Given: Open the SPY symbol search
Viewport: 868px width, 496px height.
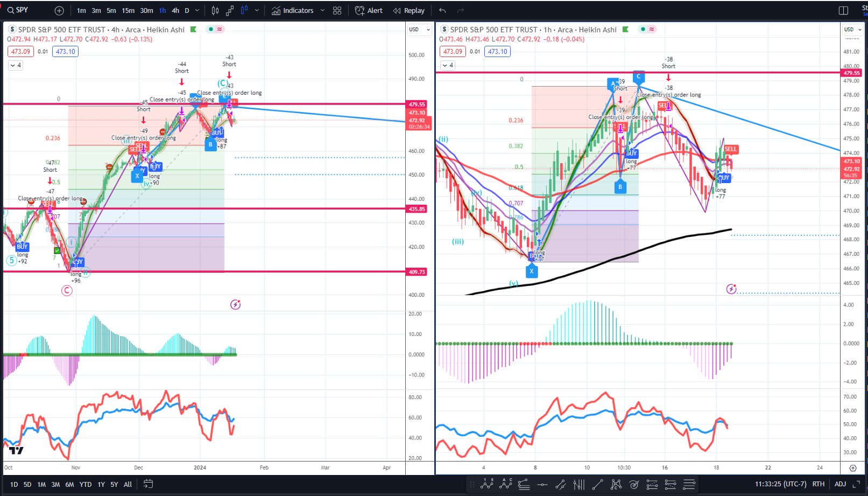Looking at the screenshot, I should click(18, 10).
